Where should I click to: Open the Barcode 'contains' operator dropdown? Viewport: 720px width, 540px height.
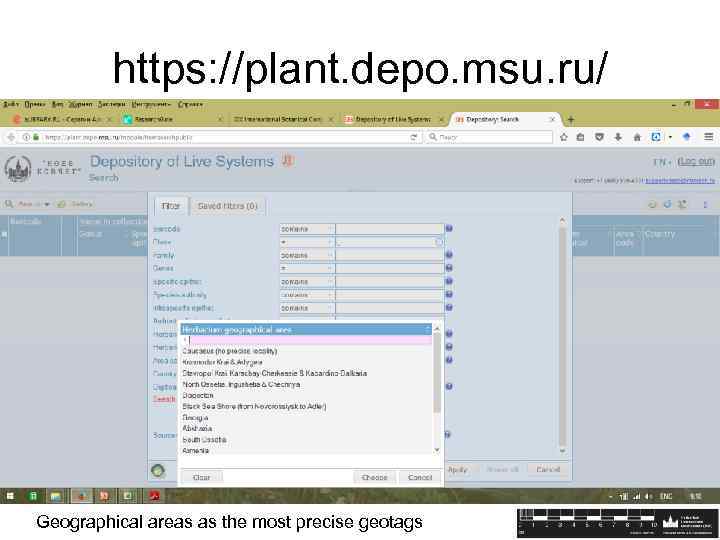[307, 229]
